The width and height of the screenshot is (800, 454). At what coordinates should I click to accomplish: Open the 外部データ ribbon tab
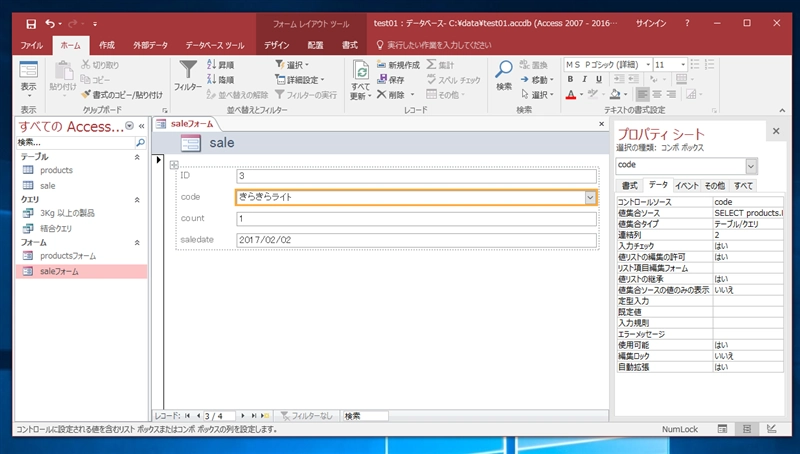[x=151, y=45]
